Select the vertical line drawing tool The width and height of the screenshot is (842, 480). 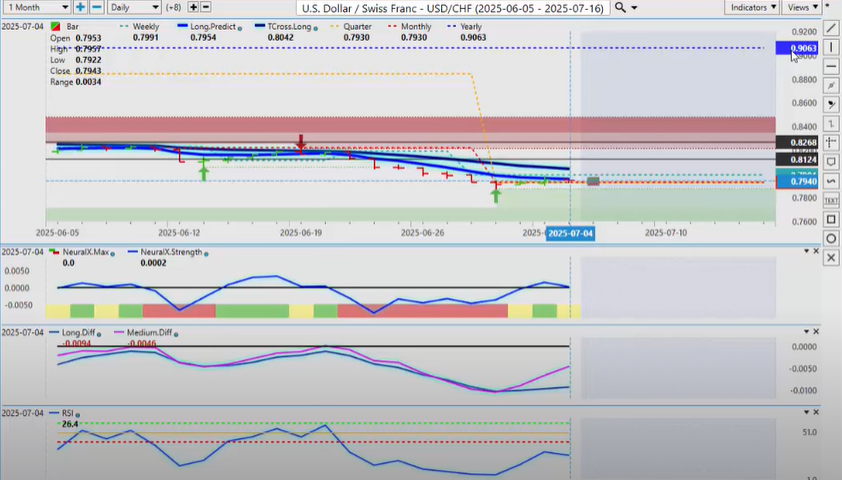click(831, 47)
